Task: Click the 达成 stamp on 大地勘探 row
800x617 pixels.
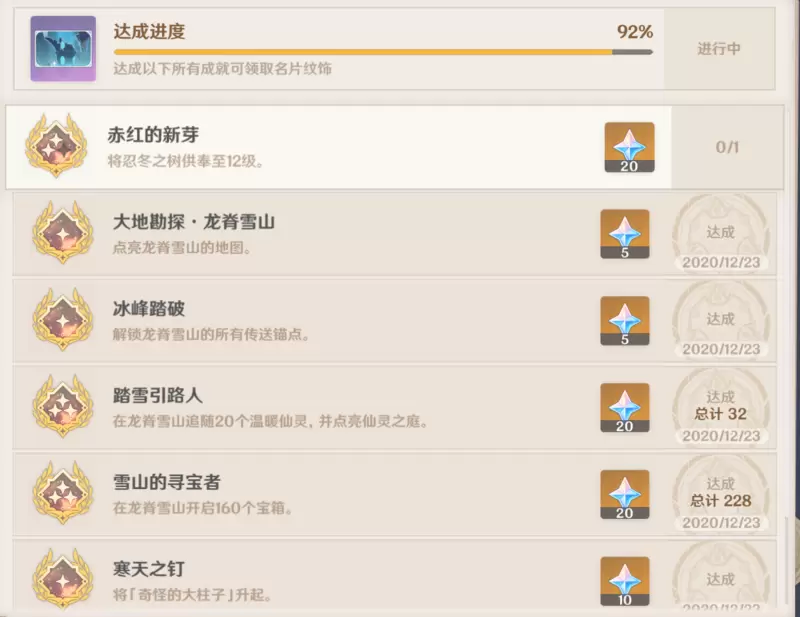Action: [x=721, y=234]
